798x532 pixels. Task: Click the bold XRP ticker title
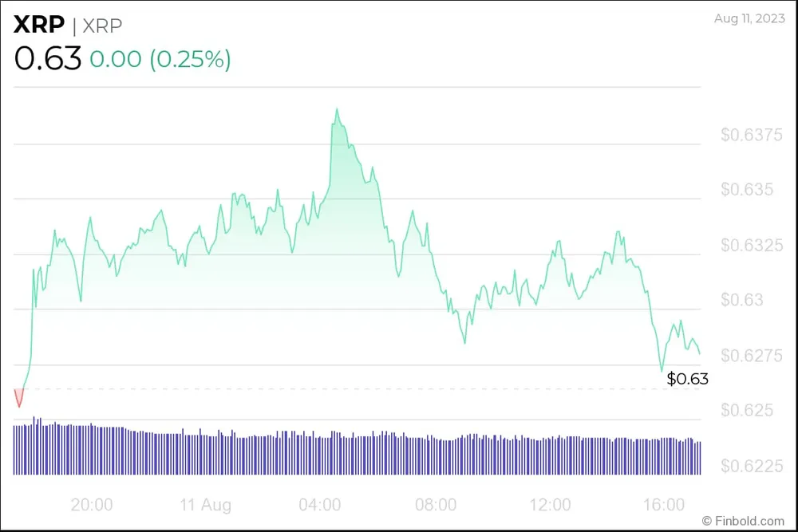38,26
